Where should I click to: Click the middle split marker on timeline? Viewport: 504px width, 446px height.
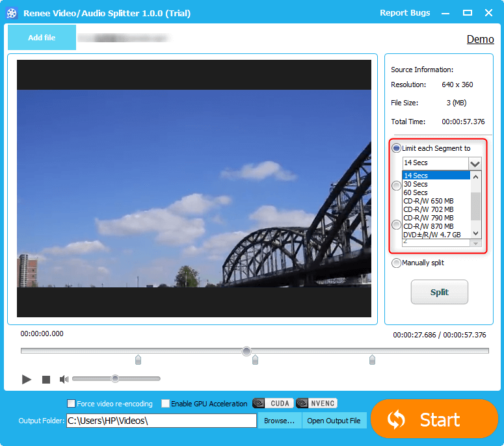coord(255,360)
